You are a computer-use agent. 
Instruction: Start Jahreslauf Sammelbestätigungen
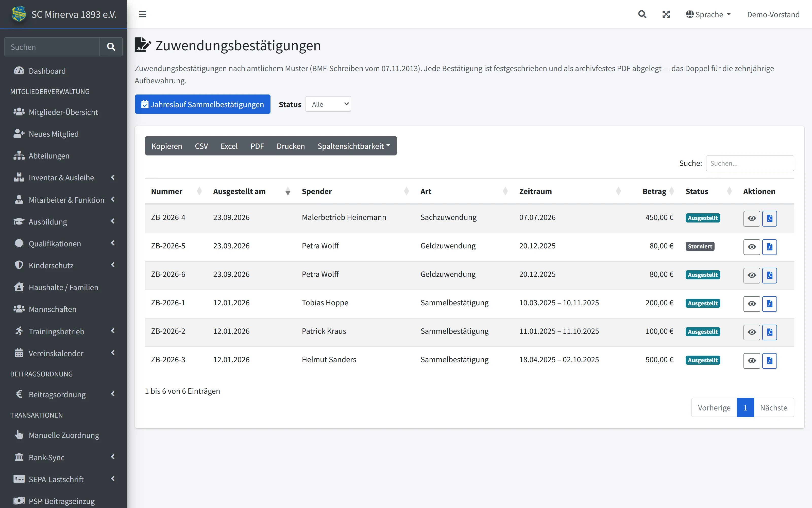tap(203, 104)
